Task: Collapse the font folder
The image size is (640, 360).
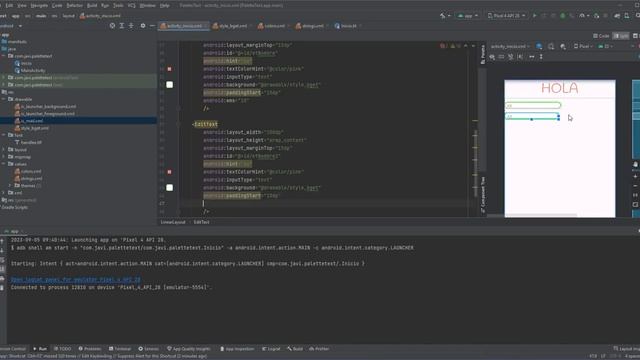Action: point(4,135)
